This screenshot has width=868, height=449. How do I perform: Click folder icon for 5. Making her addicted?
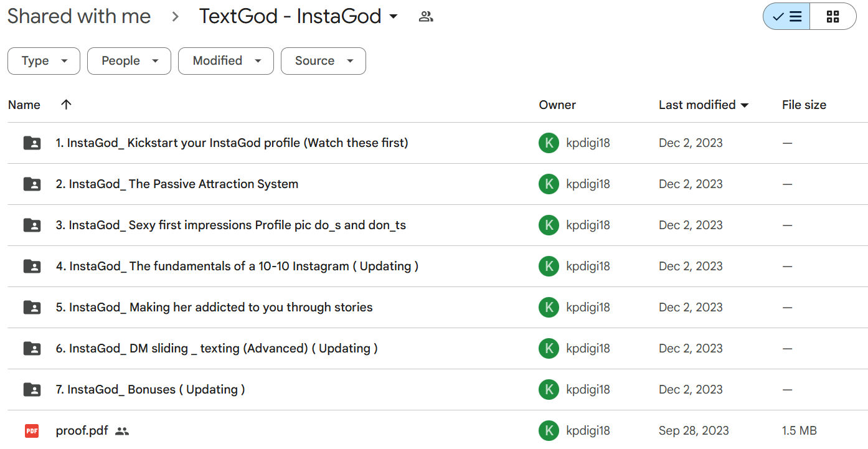coord(32,308)
